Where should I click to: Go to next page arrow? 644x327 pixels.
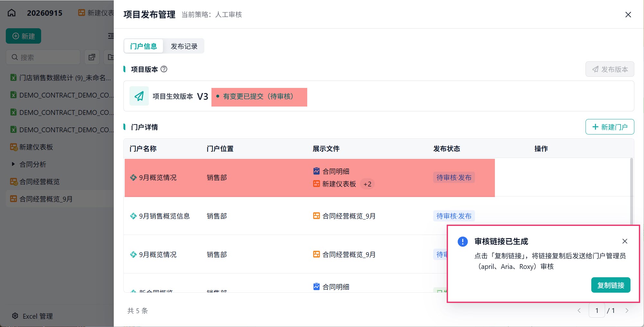[627, 310]
